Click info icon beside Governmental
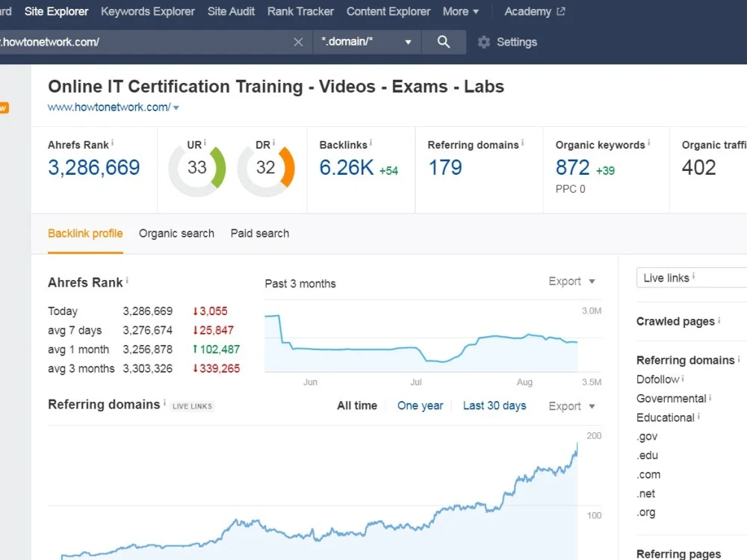The height and width of the screenshot is (560, 747). (710, 398)
